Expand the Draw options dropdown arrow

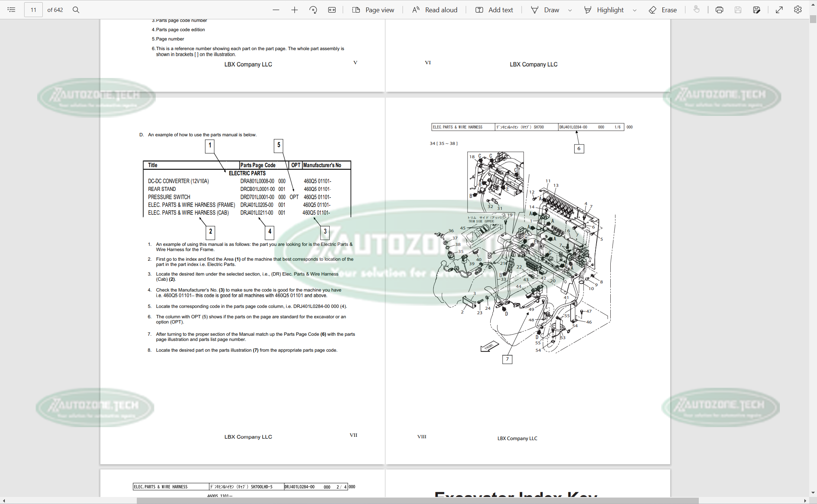click(570, 10)
